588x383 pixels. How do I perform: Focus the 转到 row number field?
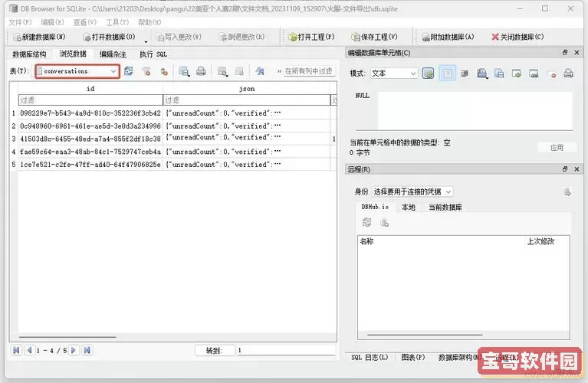[286, 350]
